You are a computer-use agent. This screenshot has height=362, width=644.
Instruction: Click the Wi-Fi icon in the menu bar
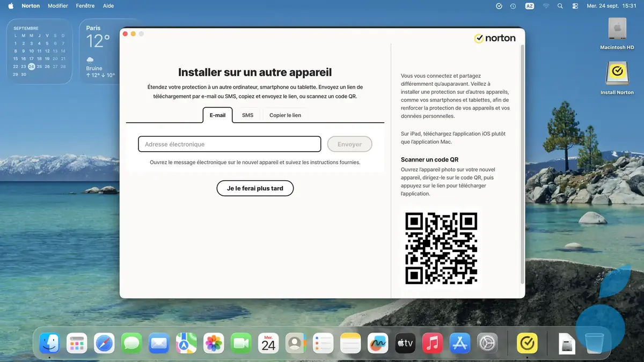tap(545, 6)
